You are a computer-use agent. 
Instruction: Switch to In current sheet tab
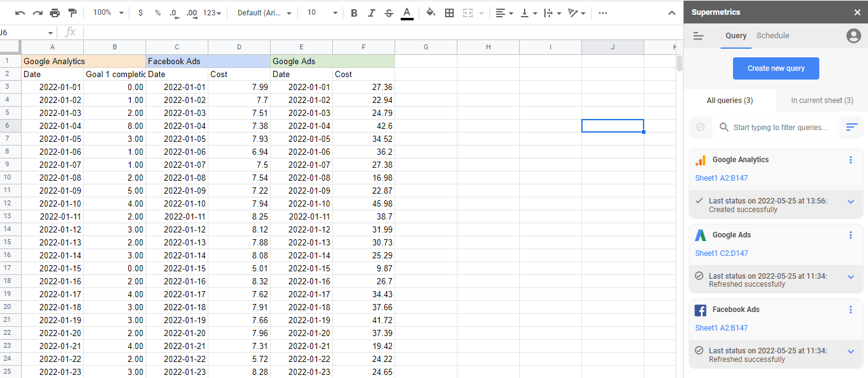point(822,101)
